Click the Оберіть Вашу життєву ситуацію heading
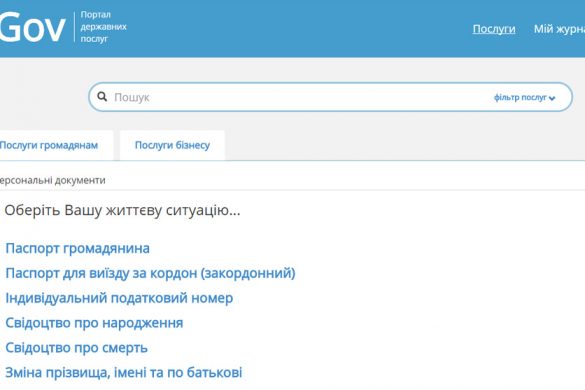Screen dimensions: 585x390 (x=122, y=210)
